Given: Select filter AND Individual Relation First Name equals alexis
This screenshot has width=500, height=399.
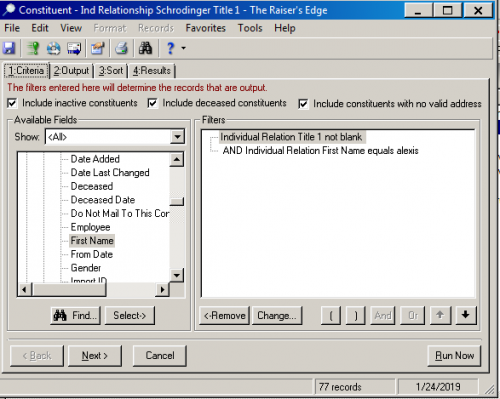Looking at the screenshot, I should (320, 151).
